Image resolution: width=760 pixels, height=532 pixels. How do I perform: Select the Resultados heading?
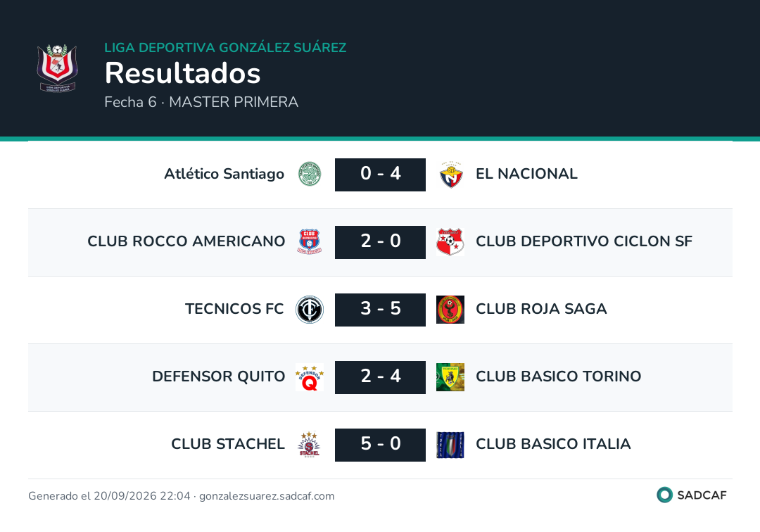[x=183, y=73]
